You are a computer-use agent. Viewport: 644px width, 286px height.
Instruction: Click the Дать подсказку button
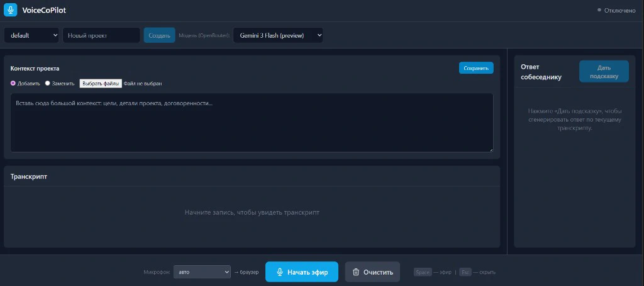604,72
